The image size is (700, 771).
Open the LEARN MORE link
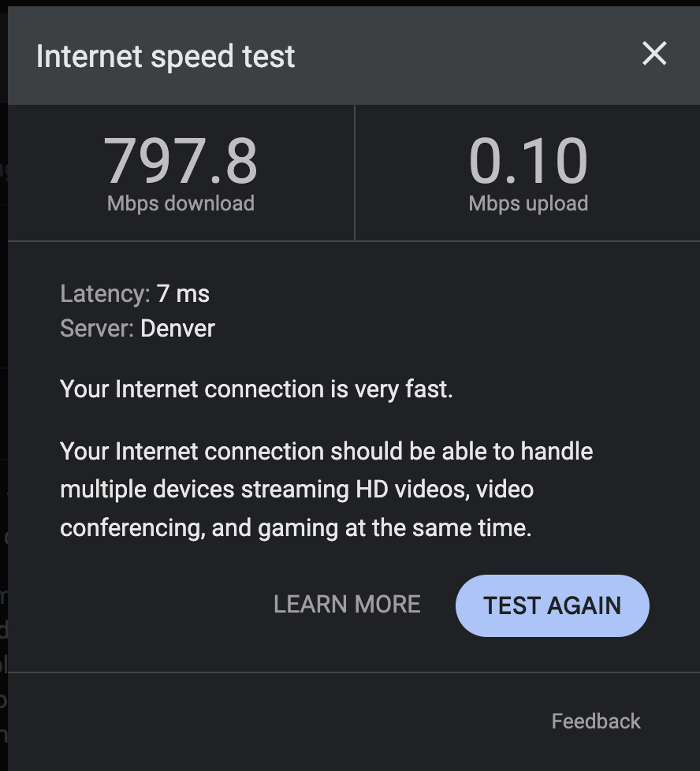pos(347,605)
